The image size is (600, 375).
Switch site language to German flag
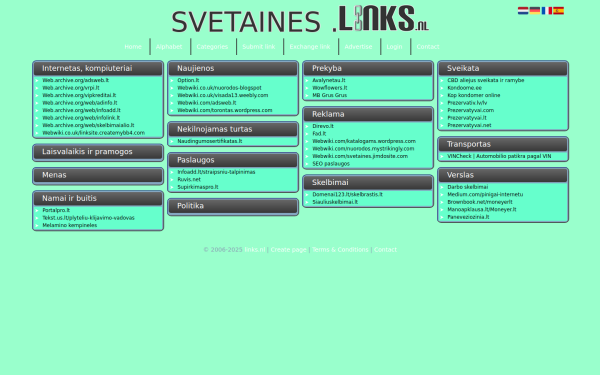pos(535,11)
